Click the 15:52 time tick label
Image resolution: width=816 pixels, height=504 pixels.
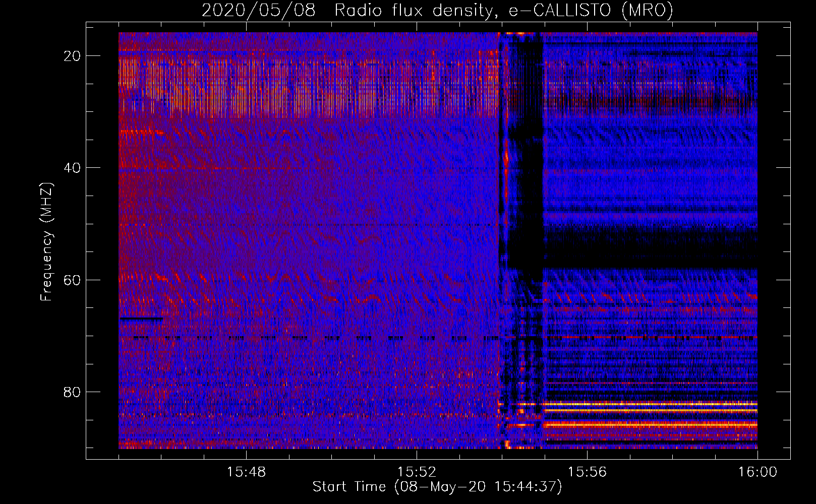(417, 472)
